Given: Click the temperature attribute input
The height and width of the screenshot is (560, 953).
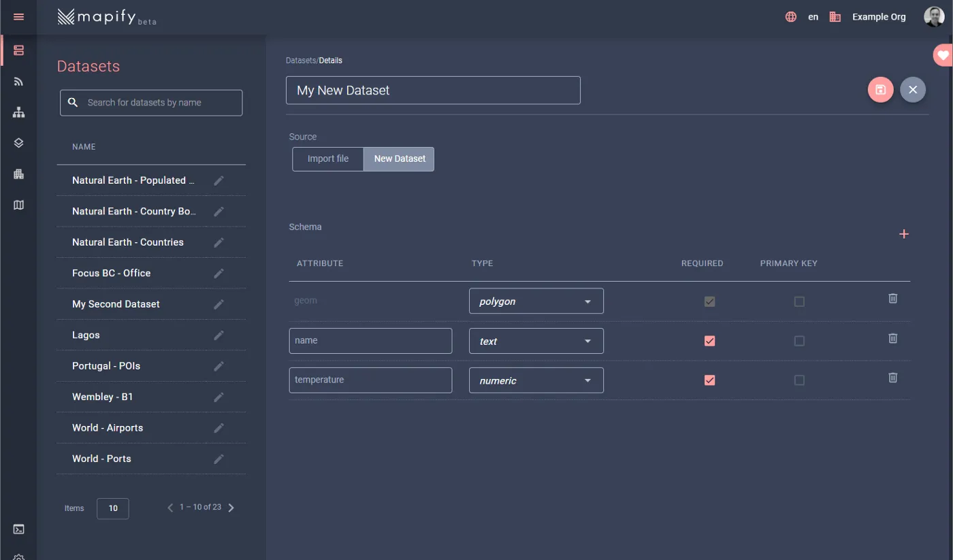Looking at the screenshot, I should tap(370, 380).
